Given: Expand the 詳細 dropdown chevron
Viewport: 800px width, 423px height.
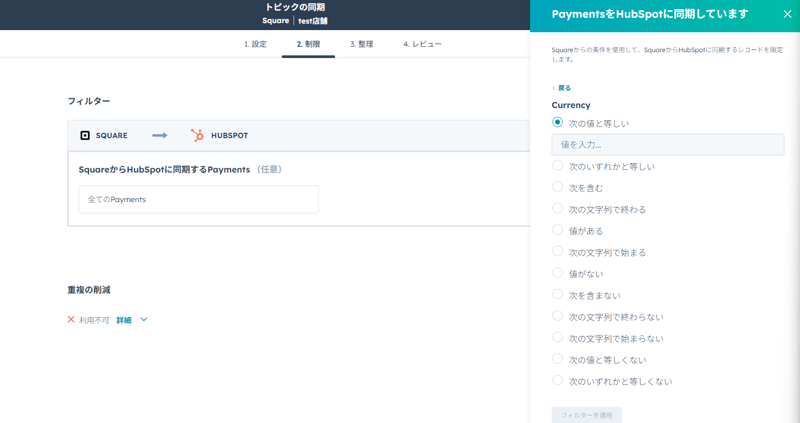Looking at the screenshot, I should (x=144, y=320).
